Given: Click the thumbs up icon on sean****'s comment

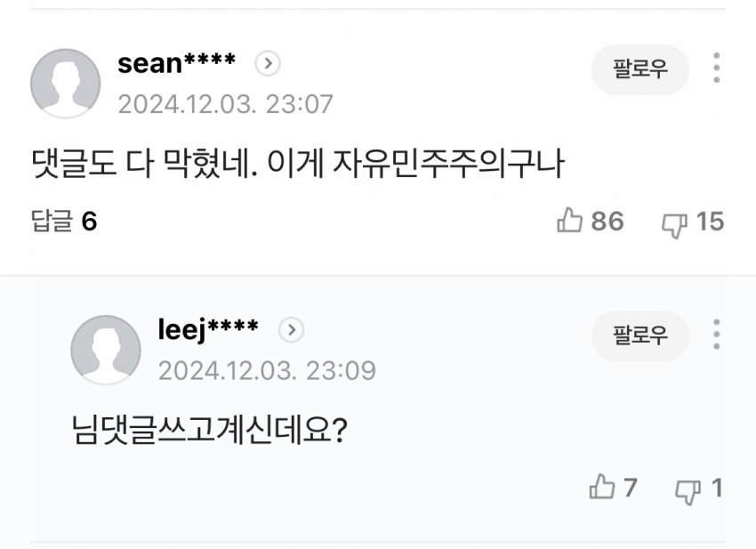Looking at the screenshot, I should [585, 223].
